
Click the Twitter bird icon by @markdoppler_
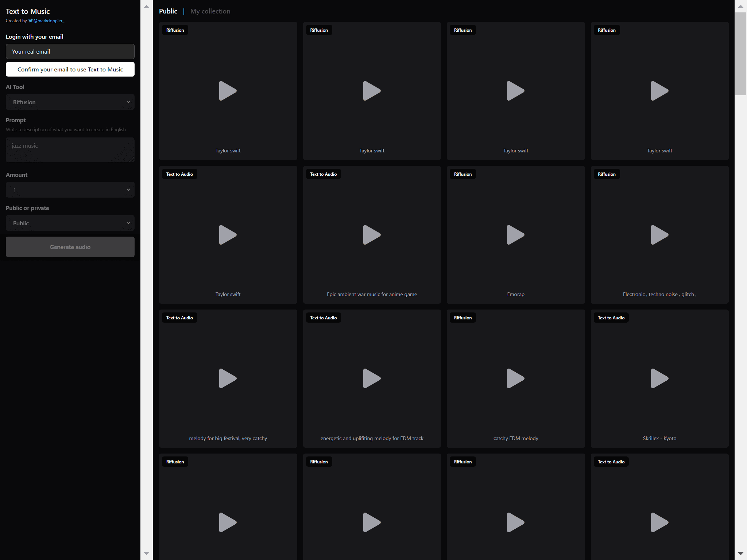31,21
